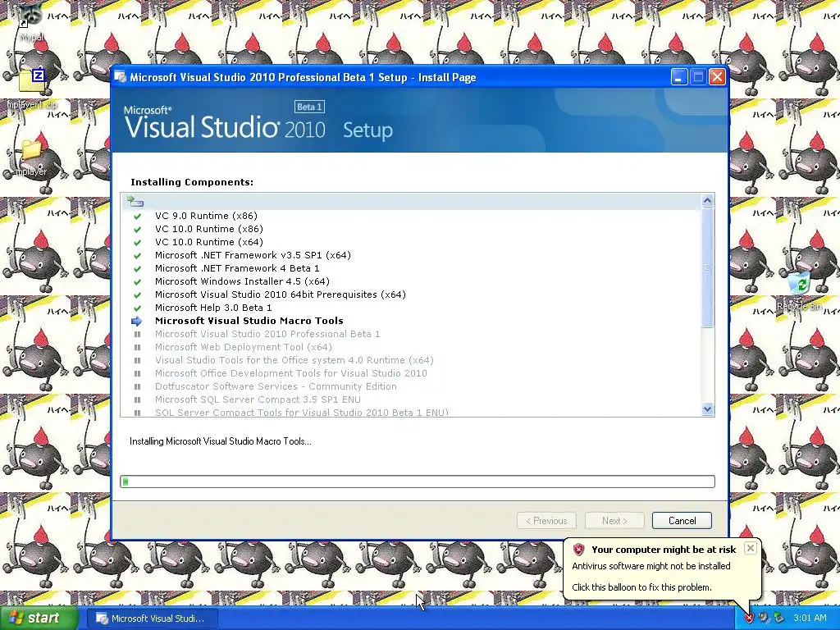The width and height of the screenshot is (840, 630).
Task: Click the green check next to VC 10.0 Runtime (x64)
Action: [137, 243]
